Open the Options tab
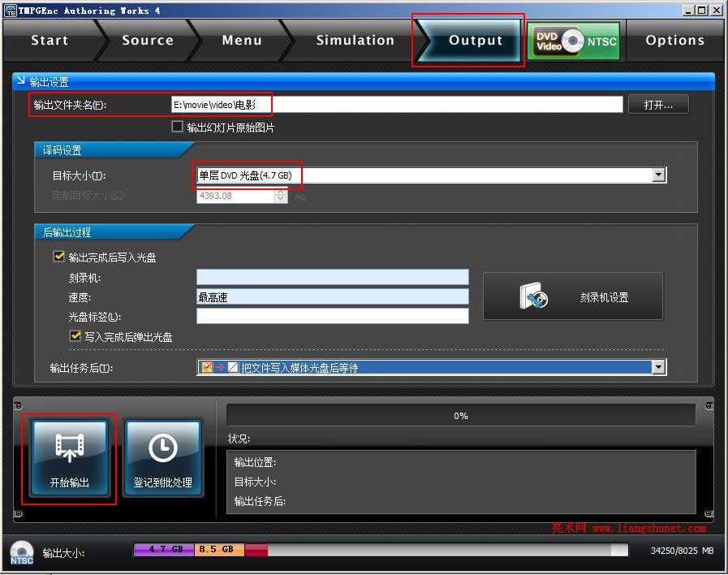This screenshot has height=575, width=728. click(674, 41)
